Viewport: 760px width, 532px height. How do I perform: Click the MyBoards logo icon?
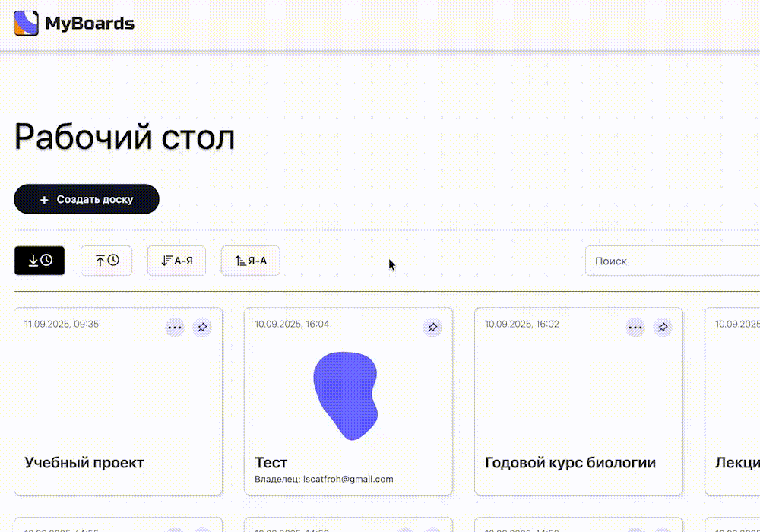26,24
